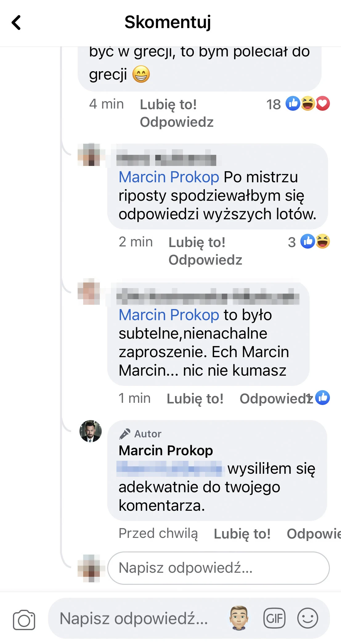Tap the thumbs-up reaction icon showing 18 reactions

293,104
